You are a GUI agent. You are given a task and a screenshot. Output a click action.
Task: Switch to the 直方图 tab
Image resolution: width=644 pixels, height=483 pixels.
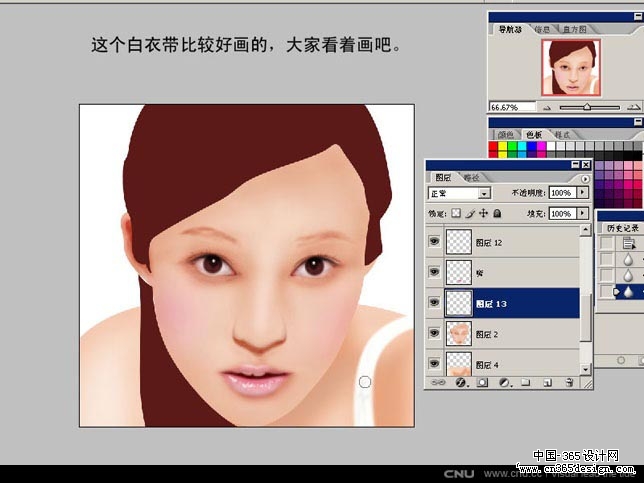tap(574, 30)
